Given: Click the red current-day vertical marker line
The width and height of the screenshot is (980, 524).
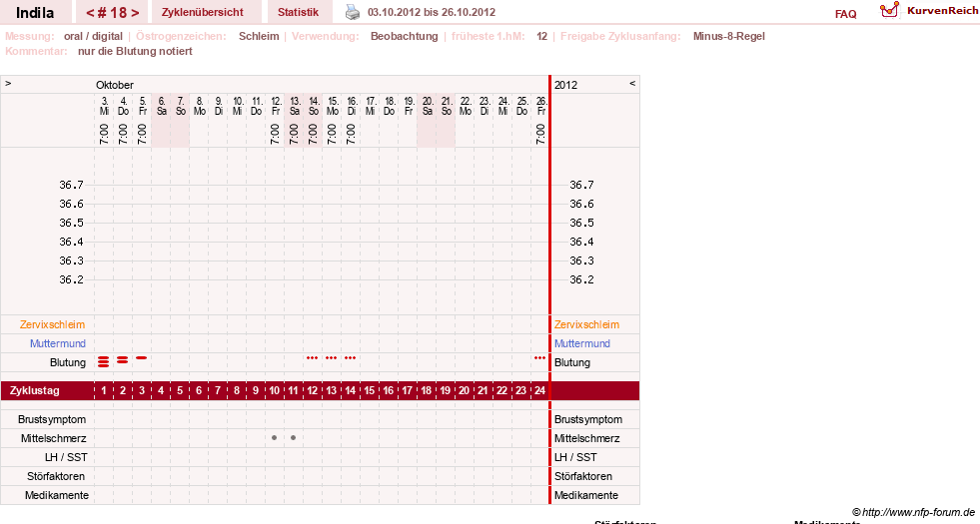Looking at the screenshot, I should tap(550, 289).
